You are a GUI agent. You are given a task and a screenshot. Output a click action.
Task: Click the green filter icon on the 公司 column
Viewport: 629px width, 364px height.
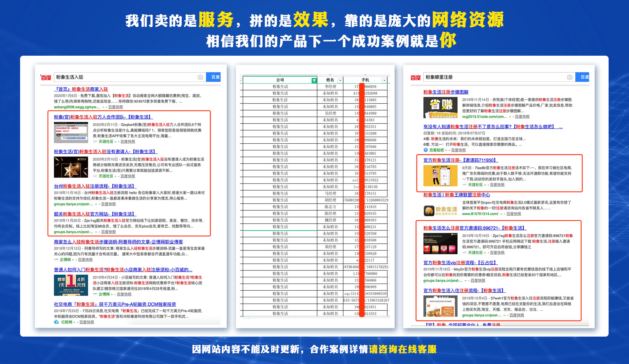point(314,80)
